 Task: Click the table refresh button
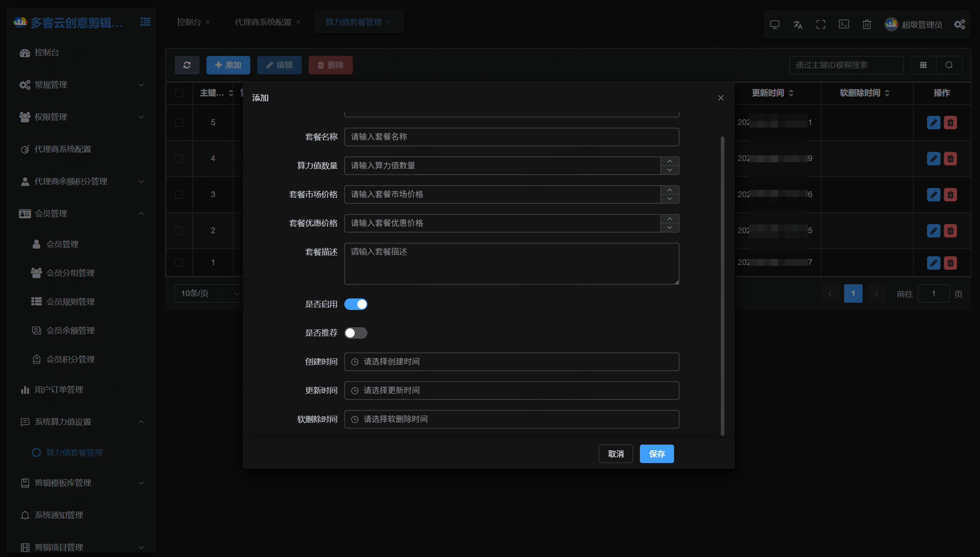(x=187, y=65)
